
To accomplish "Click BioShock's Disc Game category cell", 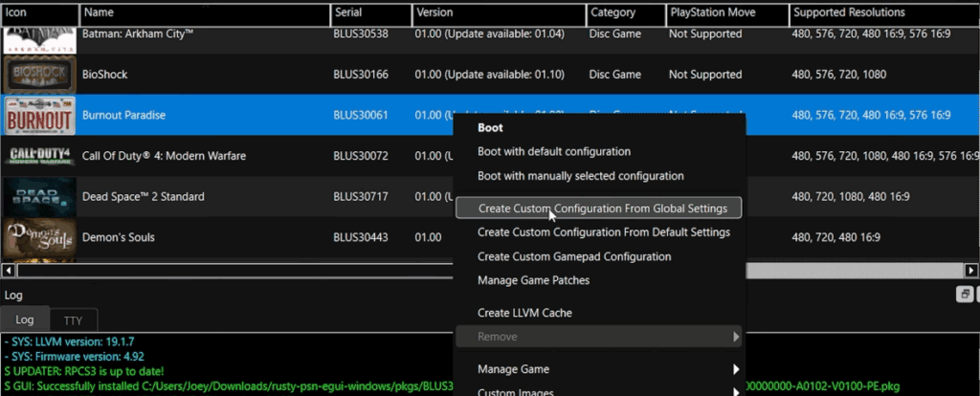I will click(615, 75).
